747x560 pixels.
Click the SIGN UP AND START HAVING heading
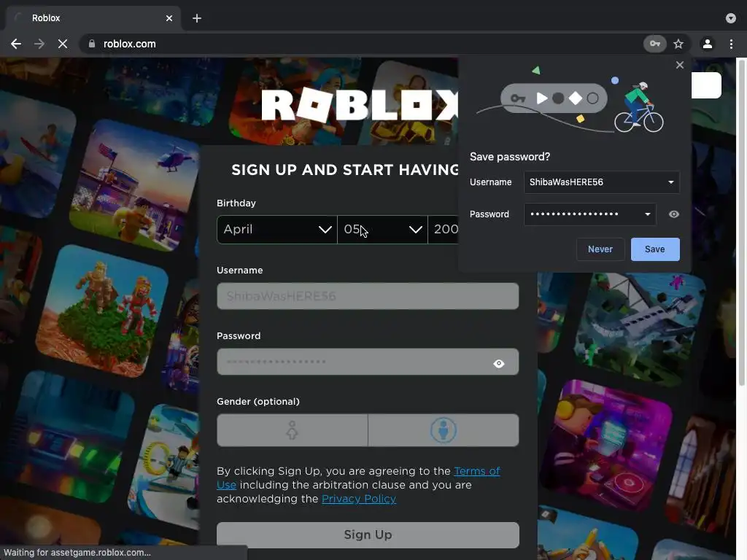tap(345, 169)
